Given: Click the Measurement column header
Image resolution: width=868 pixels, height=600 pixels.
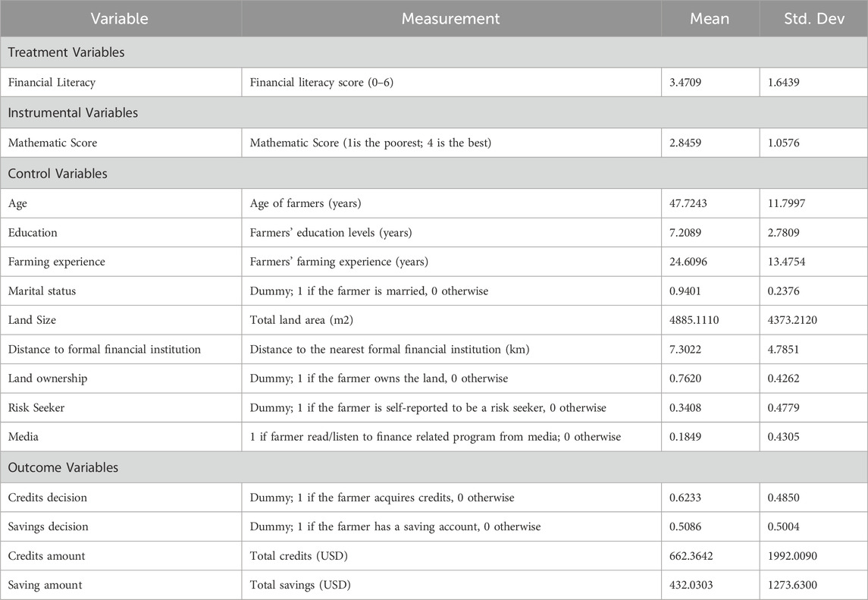Looking at the screenshot, I should (x=450, y=19).
